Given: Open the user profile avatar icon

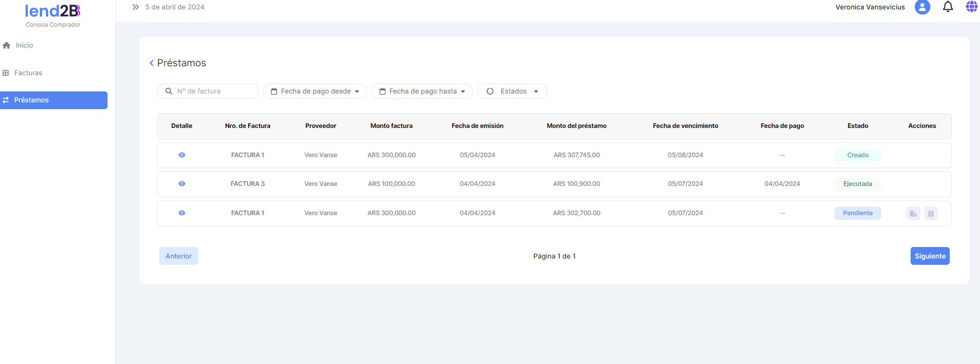Looking at the screenshot, I should [x=922, y=7].
